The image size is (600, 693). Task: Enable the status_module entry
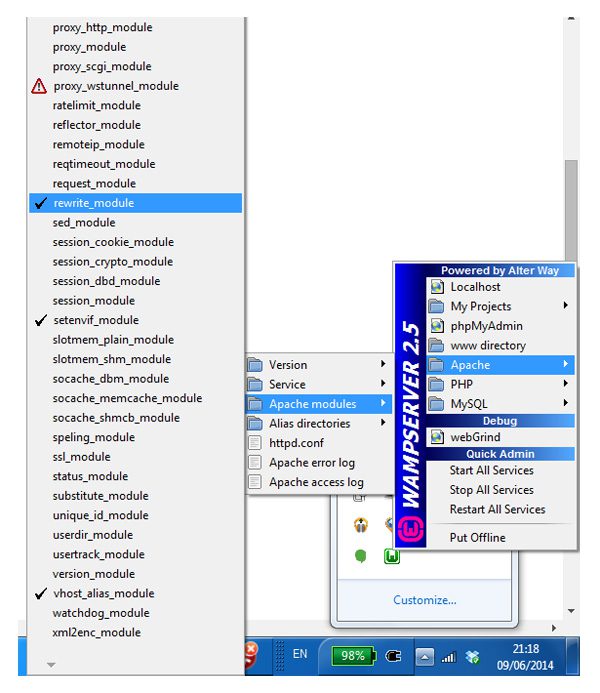click(136, 476)
